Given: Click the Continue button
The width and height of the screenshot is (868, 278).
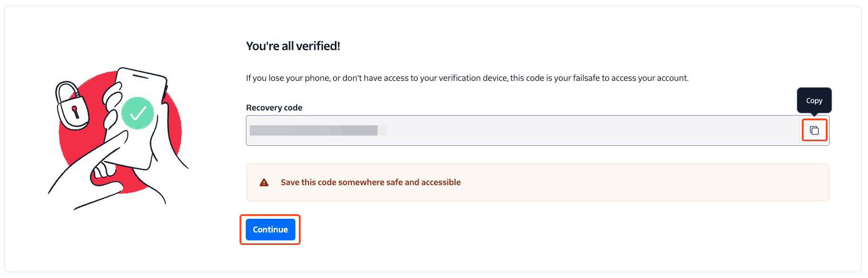Looking at the screenshot, I should click(270, 230).
